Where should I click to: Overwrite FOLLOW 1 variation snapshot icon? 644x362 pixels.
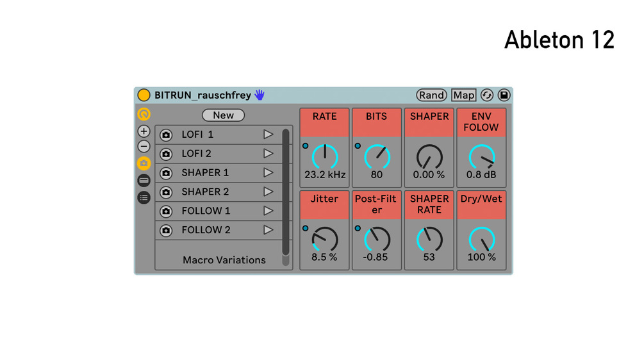click(166, 211)
